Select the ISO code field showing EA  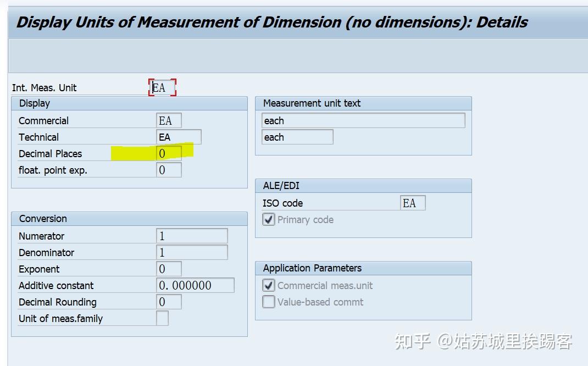click(x=412, y=203)
